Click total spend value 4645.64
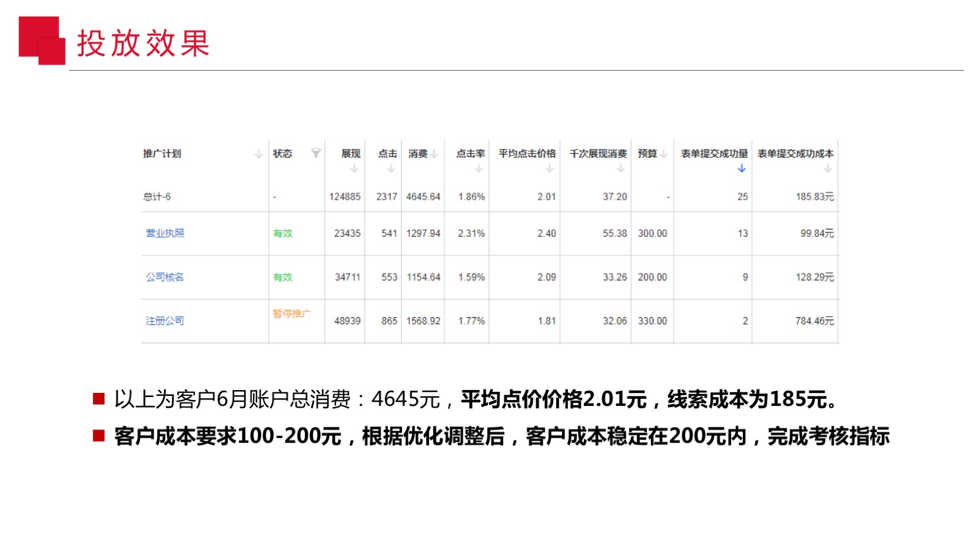Viewport: 980px width, 552px height. coord(423,197)
